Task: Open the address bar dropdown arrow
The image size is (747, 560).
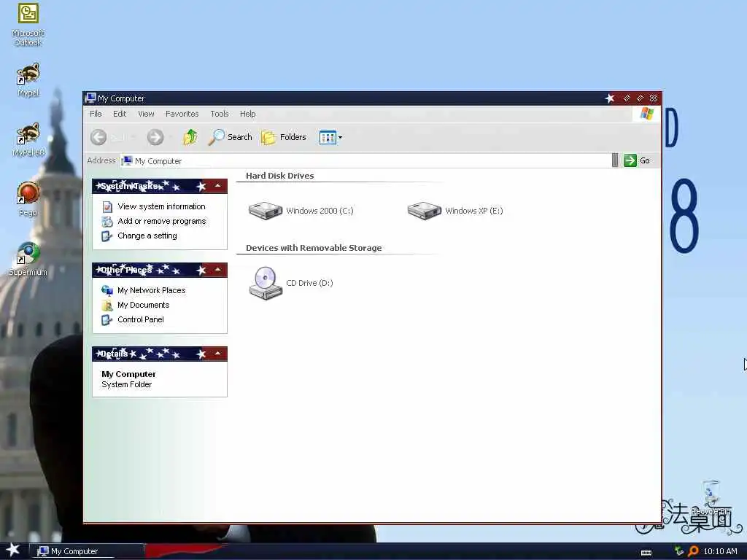Action: tap(615, 160)
